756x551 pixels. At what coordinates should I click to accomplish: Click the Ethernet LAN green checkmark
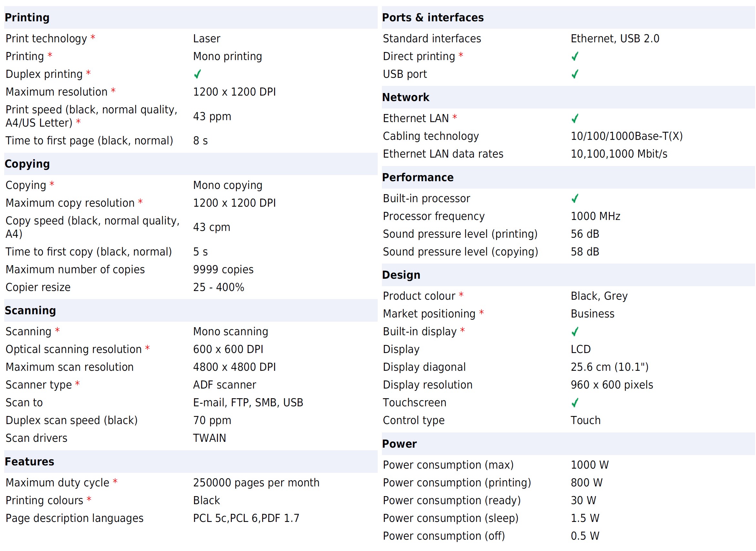click(x=575, y=119)
